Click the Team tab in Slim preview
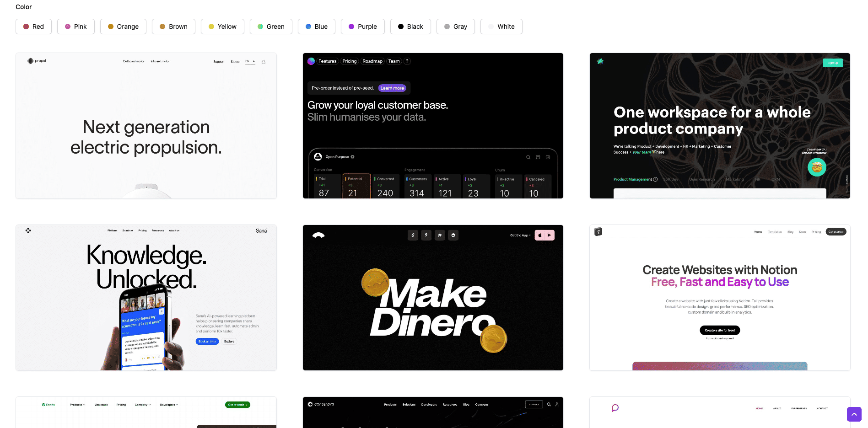868x428 pixels. [x=394, y=61]
